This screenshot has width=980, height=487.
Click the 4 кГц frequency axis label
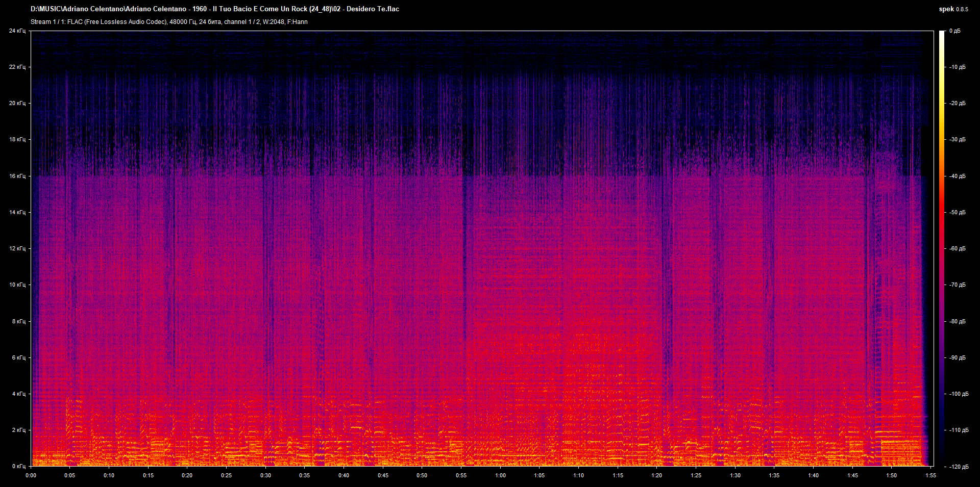point(19,394)
